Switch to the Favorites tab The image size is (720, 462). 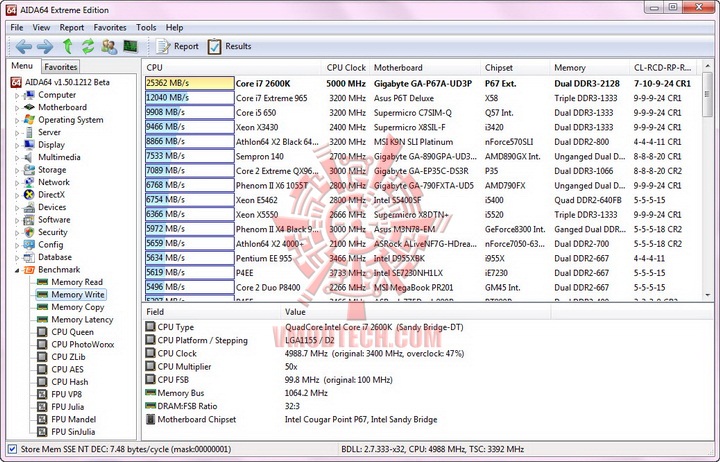click(x=61, y=67)
